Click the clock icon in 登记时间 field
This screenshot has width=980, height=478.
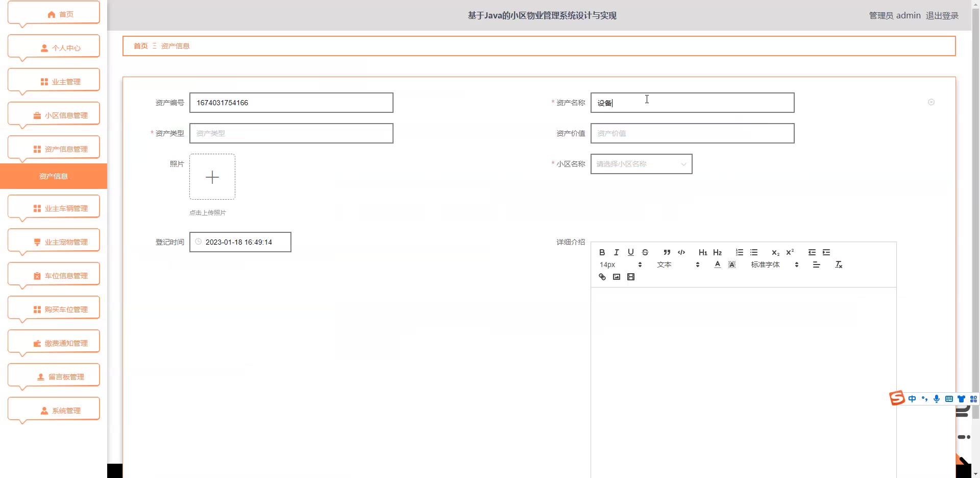(x=199, y=242)
